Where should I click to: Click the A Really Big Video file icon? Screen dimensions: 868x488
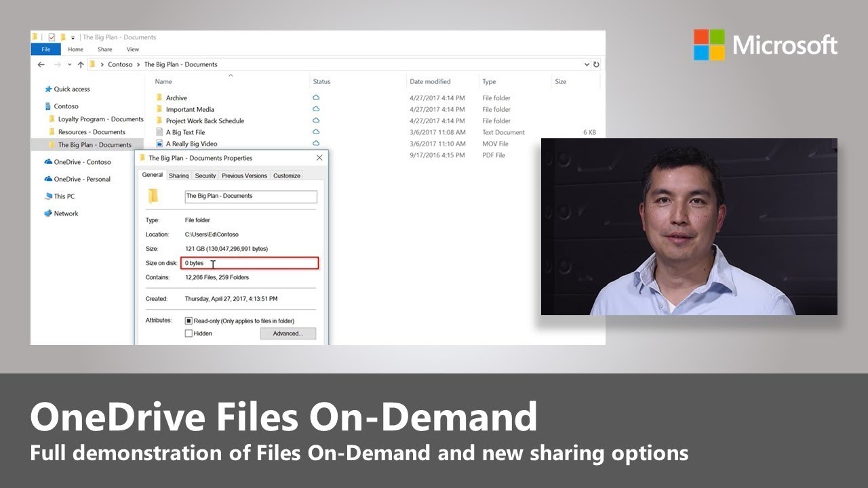click(159, 144)
